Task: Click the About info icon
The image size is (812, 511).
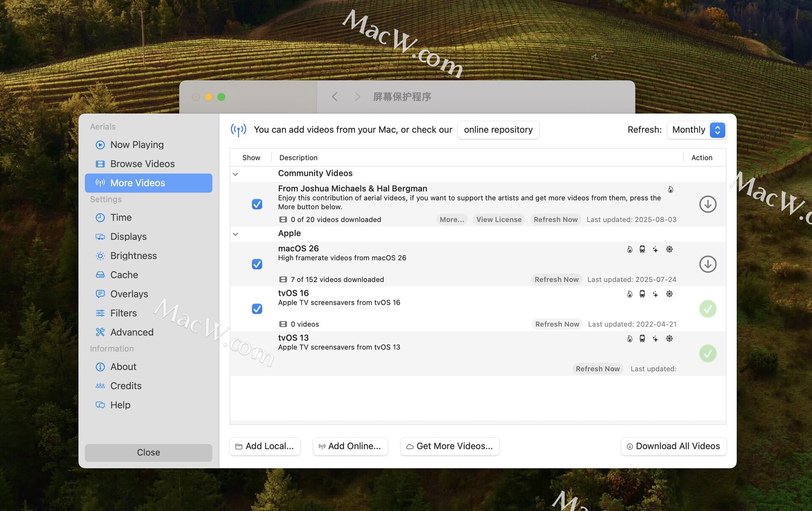Action: (100, 367)
